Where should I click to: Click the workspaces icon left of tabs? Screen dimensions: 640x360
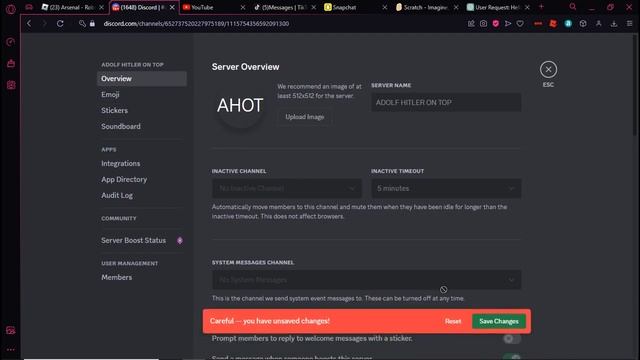29,7
